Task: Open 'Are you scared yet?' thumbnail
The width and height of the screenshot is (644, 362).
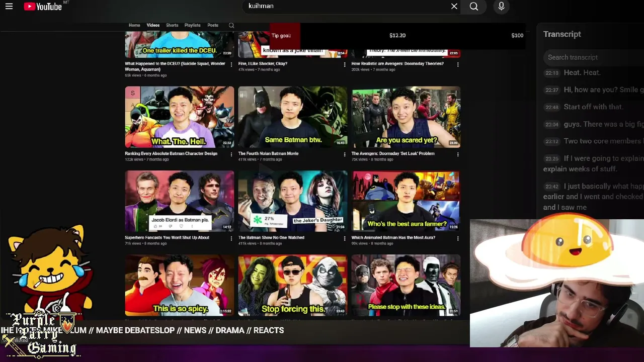Action: pos(406,117)
